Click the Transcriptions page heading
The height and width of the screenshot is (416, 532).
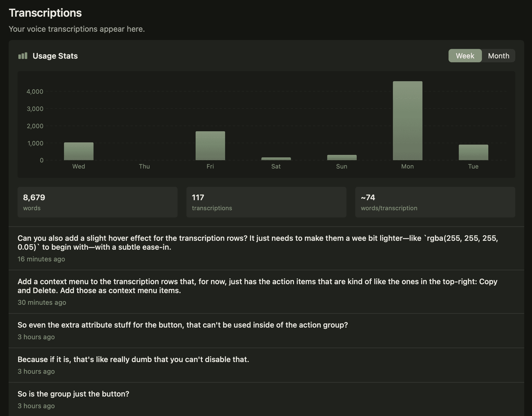pyautogui.click(x=45, y=13)
